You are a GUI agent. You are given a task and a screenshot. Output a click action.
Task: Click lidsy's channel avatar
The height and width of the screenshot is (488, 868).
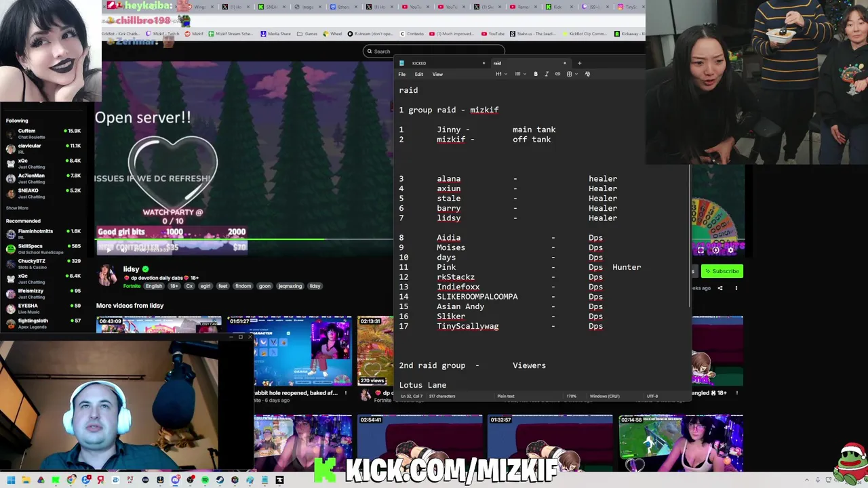(x=107, y=275)
